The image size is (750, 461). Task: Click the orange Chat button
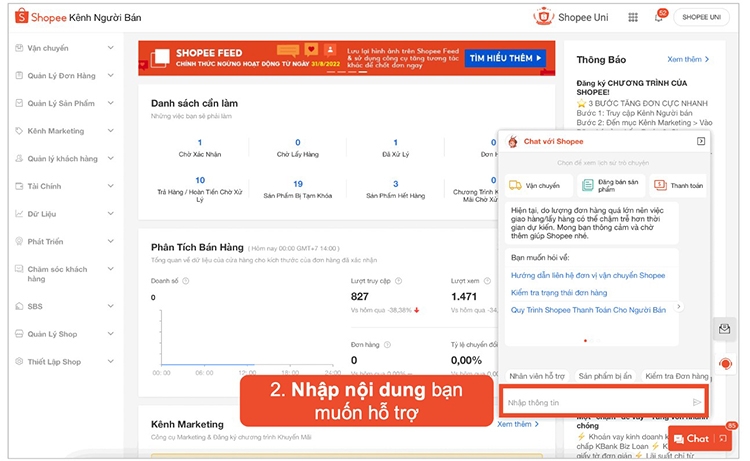[700, 439]
